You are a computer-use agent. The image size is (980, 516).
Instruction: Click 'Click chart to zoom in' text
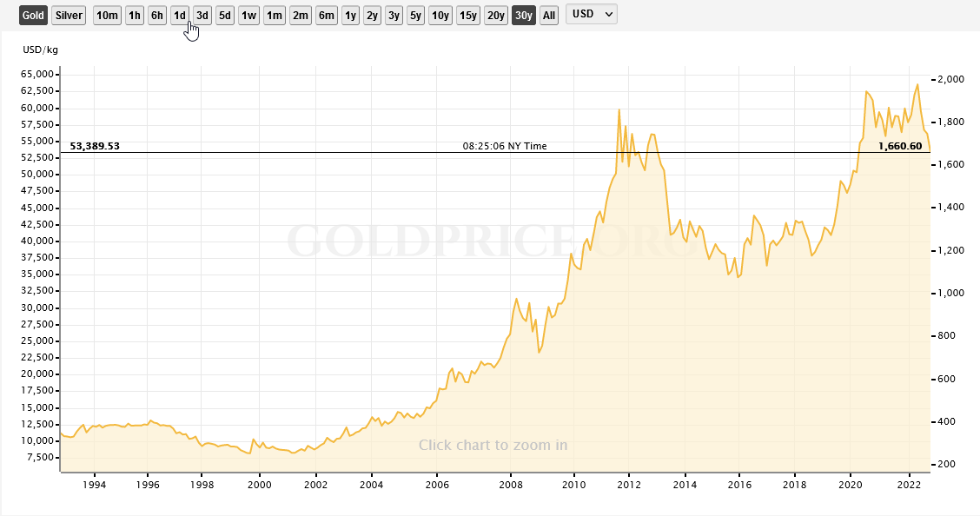point(493,445)
